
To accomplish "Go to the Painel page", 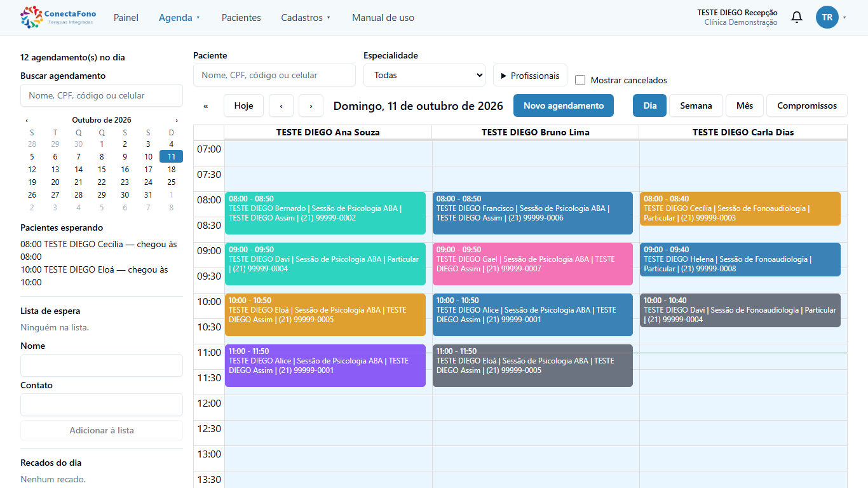I will coord(126,18).
